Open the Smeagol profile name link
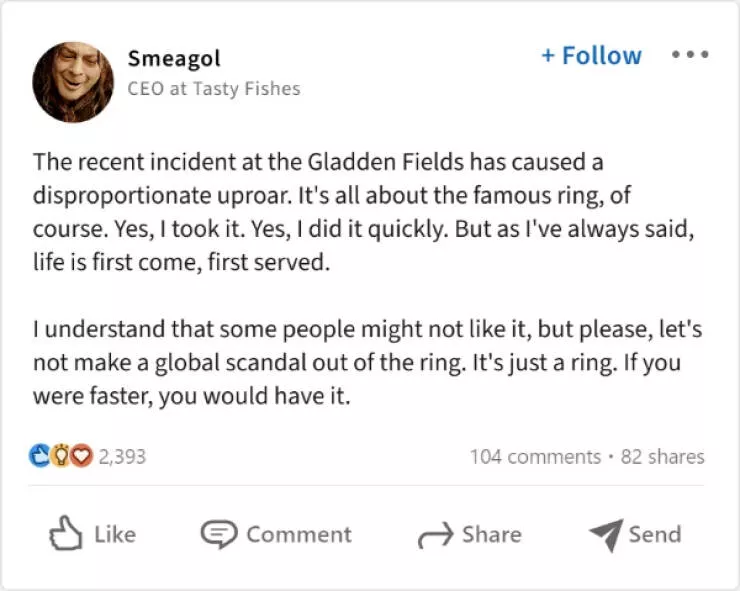The height and width of the screenshot is (591, 740). point(174,58)
